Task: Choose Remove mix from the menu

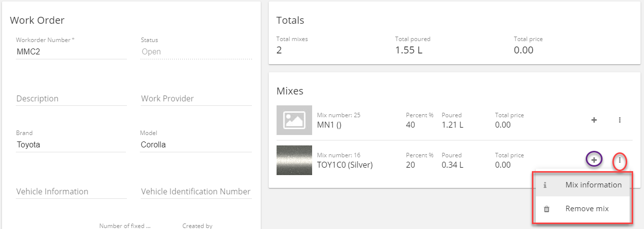Action: (587, 209)
